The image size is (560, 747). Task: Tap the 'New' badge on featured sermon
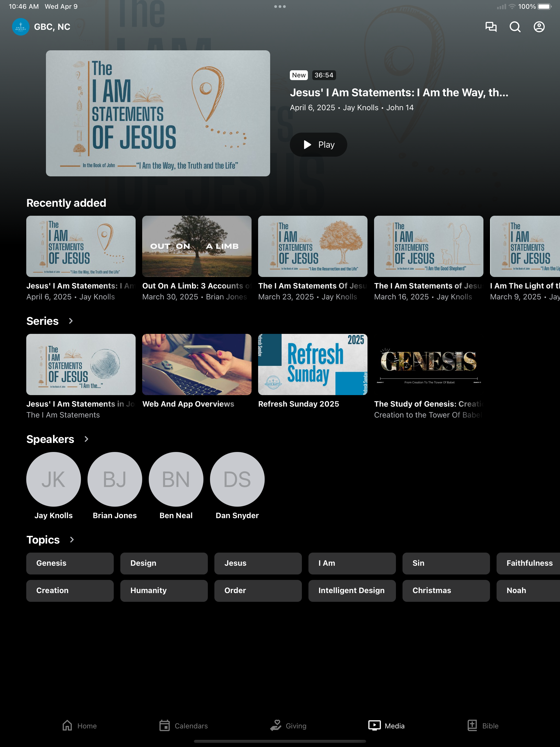coord(299,75)
